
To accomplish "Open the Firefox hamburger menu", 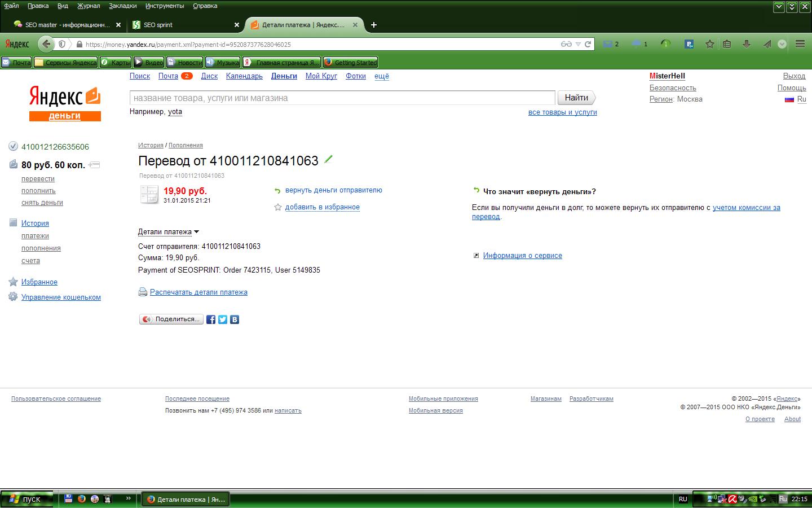I will click(800, 44).
